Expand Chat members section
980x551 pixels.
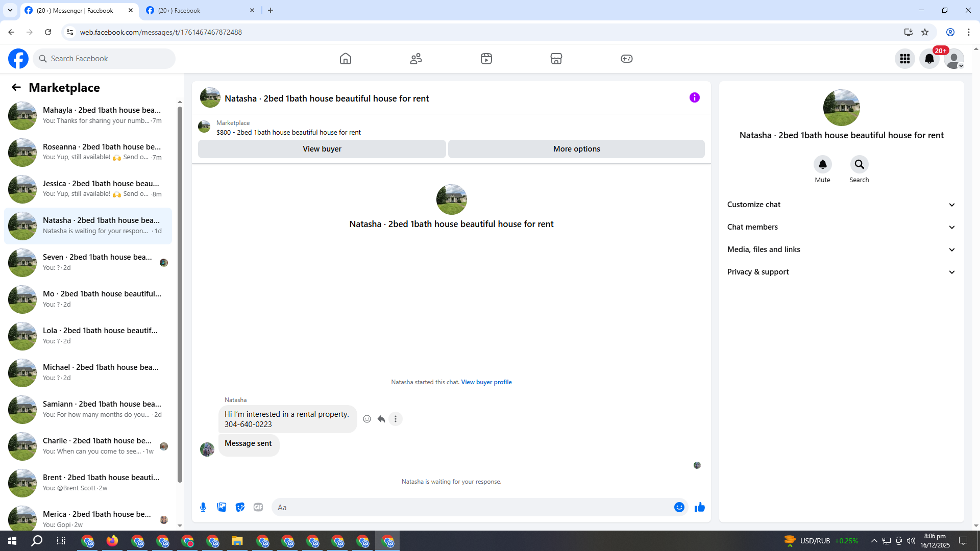click(841, 227)
